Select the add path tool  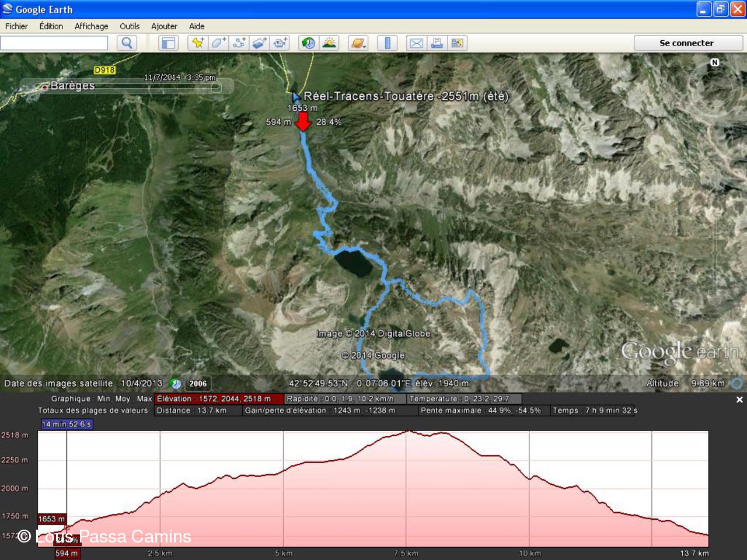[239, 43]
